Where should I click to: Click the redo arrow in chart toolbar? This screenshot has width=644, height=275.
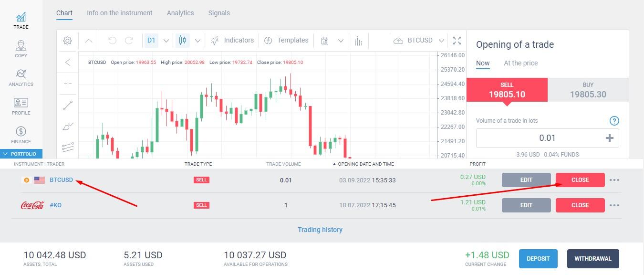[129, 41]
